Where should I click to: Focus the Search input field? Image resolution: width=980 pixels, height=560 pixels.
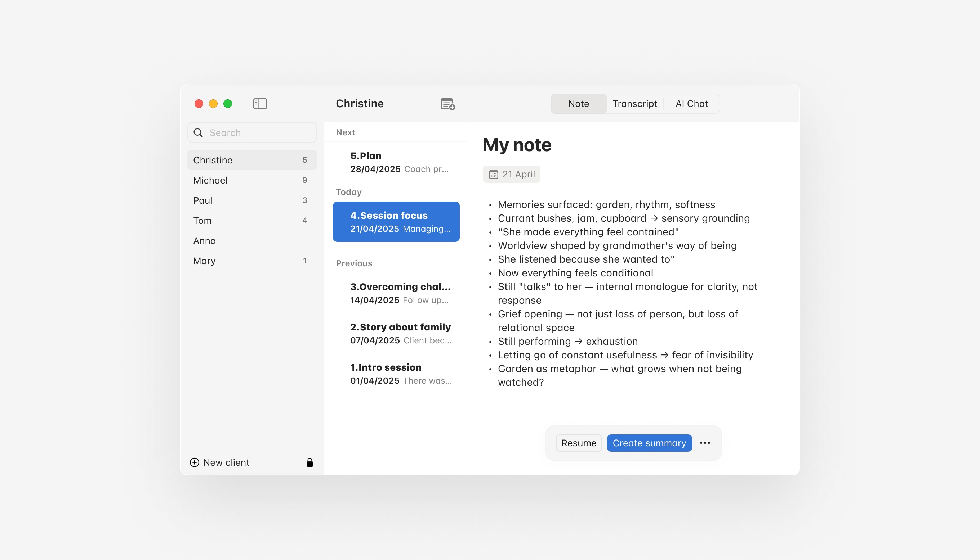tap(260, 133)
